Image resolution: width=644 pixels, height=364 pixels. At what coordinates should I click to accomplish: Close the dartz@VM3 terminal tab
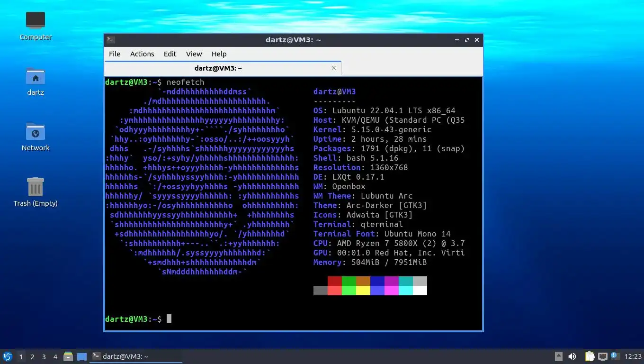click(334, 68)
